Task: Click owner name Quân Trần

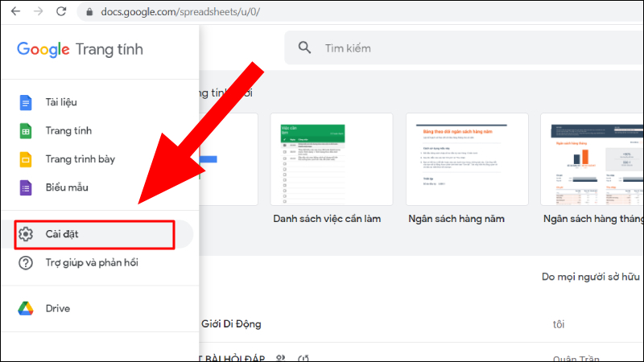Action: click(576, 359)
